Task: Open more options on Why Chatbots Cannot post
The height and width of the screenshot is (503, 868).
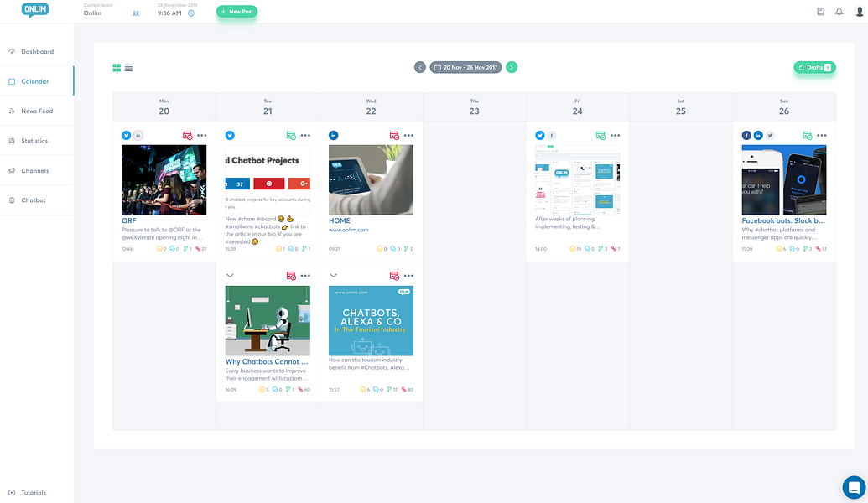Action: click(x=305, y=276)
